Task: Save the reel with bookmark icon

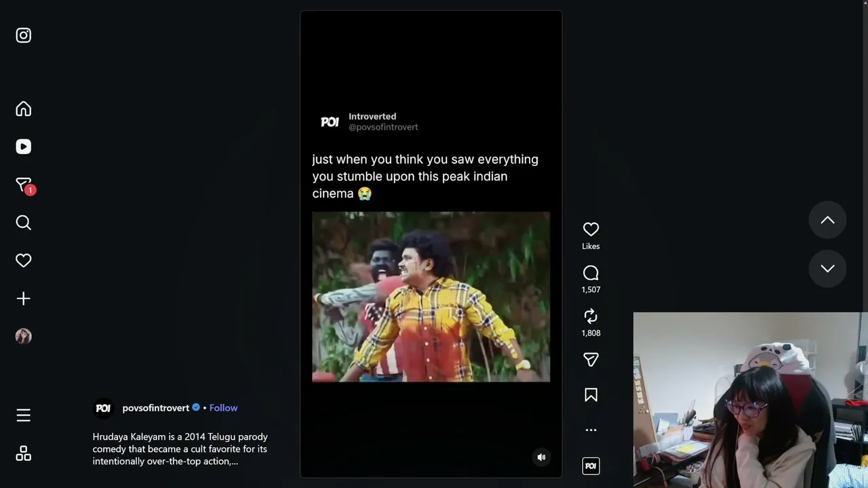Action: (591, 394)
